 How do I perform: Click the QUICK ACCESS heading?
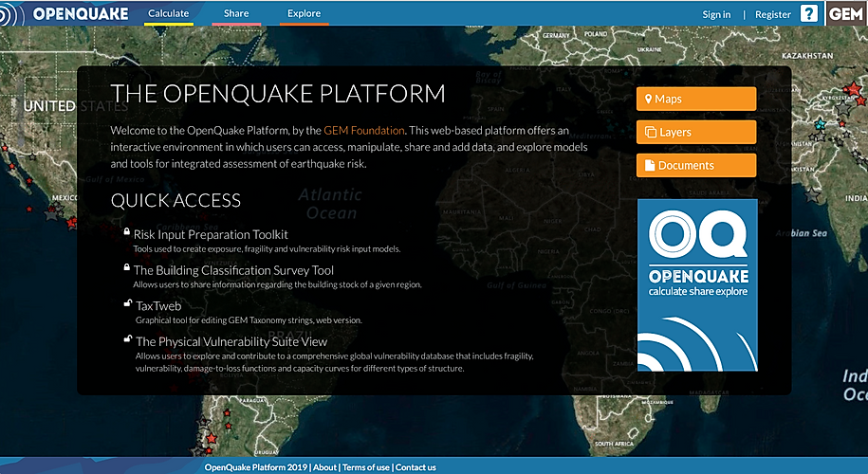175,200
